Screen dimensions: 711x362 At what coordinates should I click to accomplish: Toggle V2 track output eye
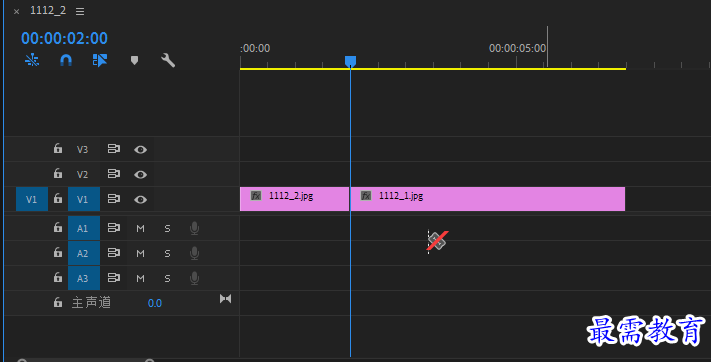(x=140, y=174)
